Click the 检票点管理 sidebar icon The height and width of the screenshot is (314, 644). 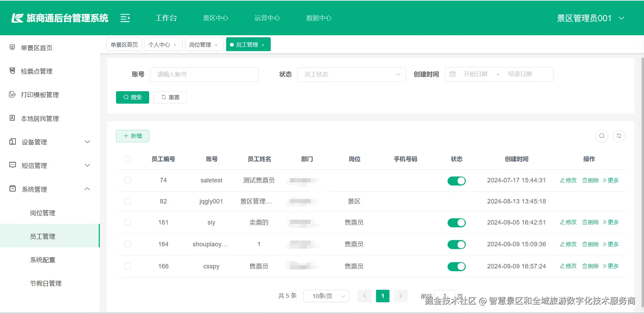pyautogui.click(x=12, y=71)
